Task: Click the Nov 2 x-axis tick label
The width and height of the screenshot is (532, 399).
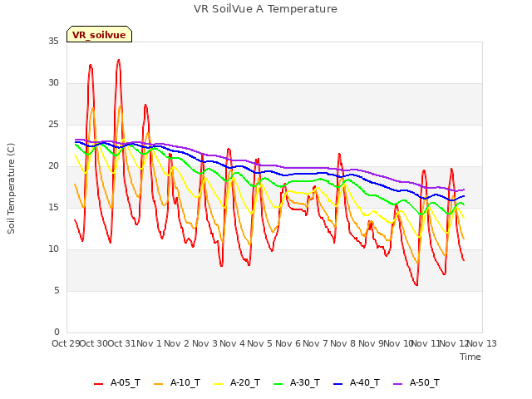Action: [176, 343]
